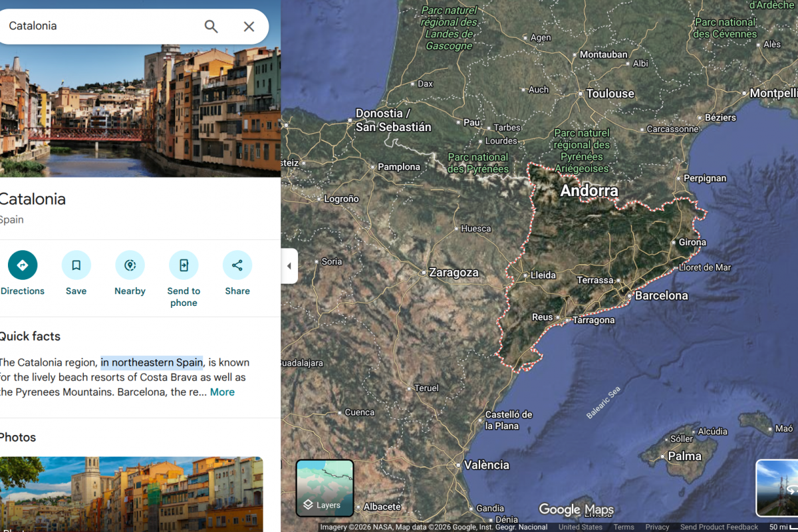
Task: Open Google Maps Terms page
Action: coord(624,526)
